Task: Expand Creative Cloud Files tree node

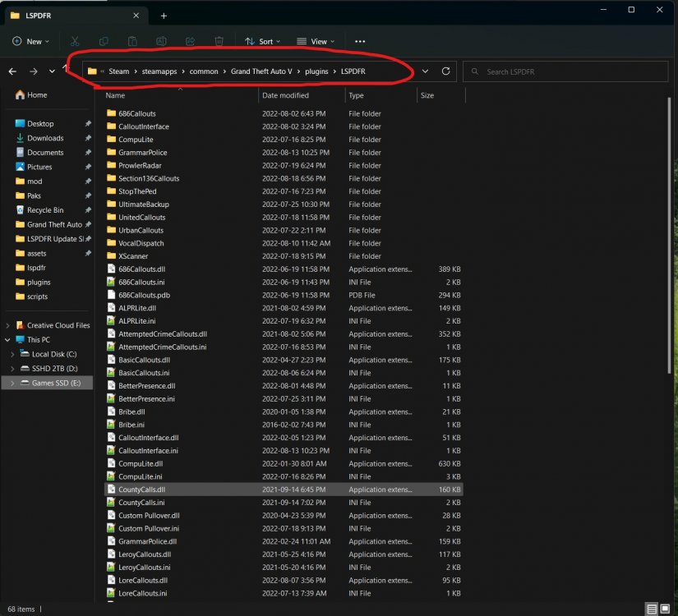Action: pos(7,325)
